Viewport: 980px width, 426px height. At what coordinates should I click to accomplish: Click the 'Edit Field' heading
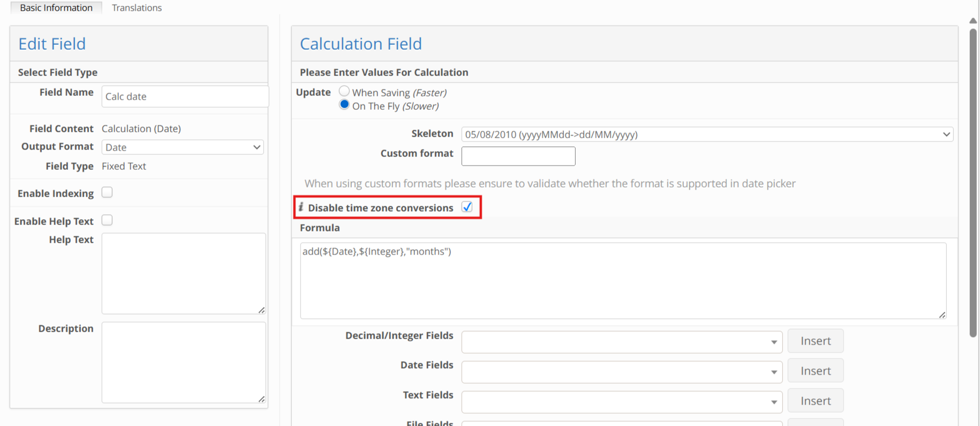click(52, 43)
